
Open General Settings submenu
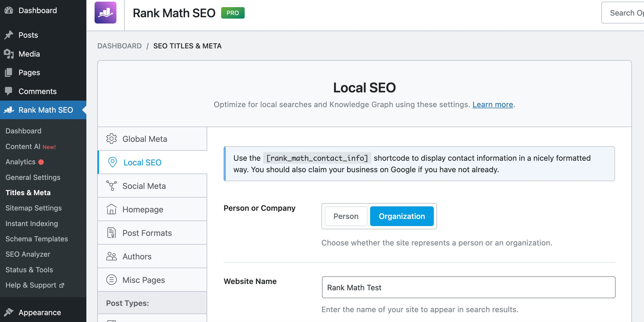pyautogui.click(x=33, y=177)
